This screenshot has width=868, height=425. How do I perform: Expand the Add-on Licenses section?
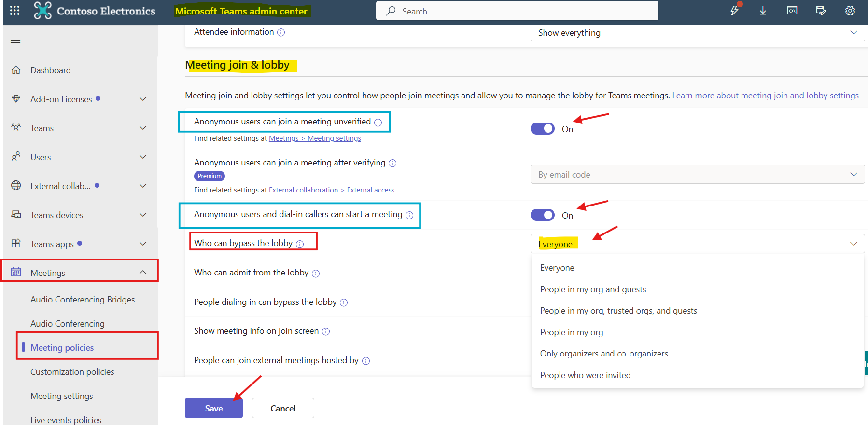pos(143,99)
